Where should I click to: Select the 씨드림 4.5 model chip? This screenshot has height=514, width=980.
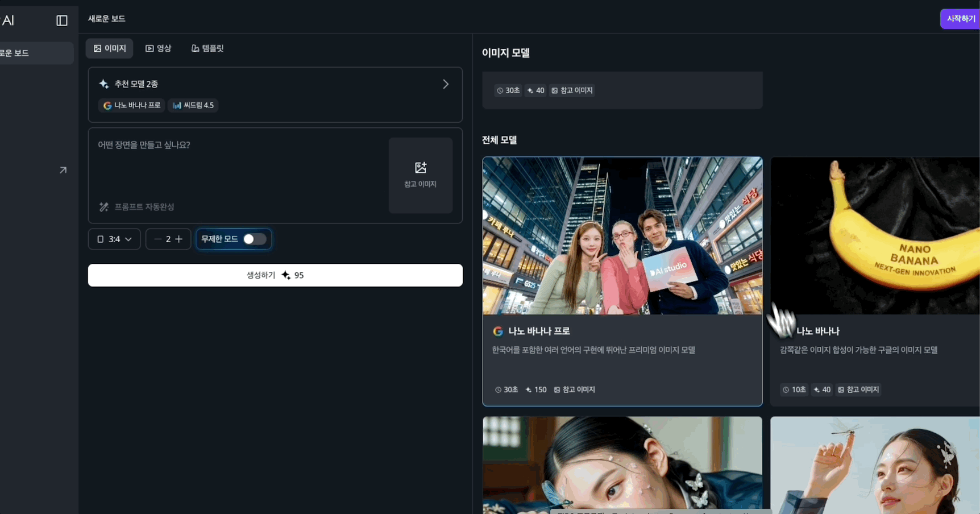pos(193,105)
